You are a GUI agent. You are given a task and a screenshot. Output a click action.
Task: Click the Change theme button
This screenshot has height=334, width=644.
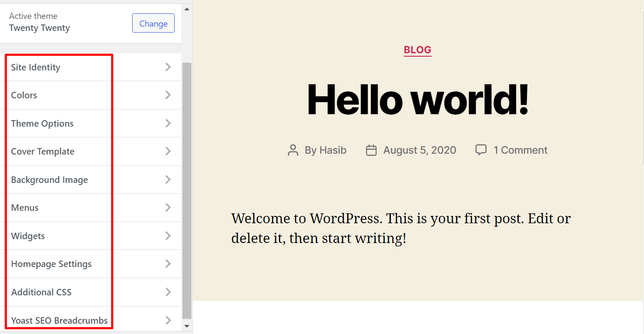pyautogui.click(x=153, y=23)
